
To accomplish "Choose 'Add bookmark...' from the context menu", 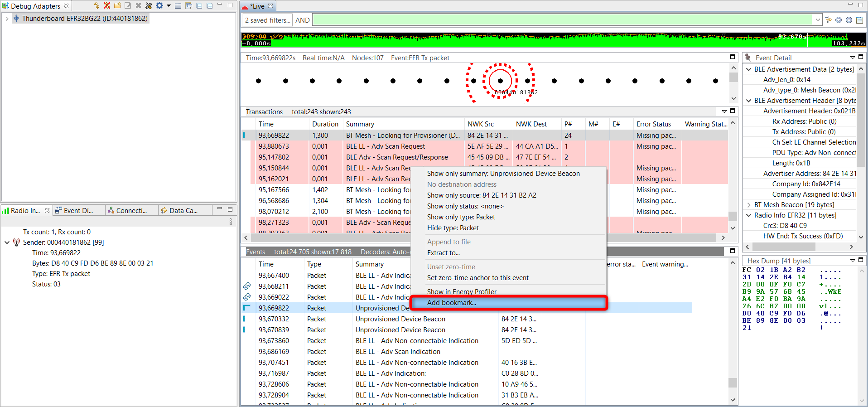I will pyautogui.click(x=508, y=302).
